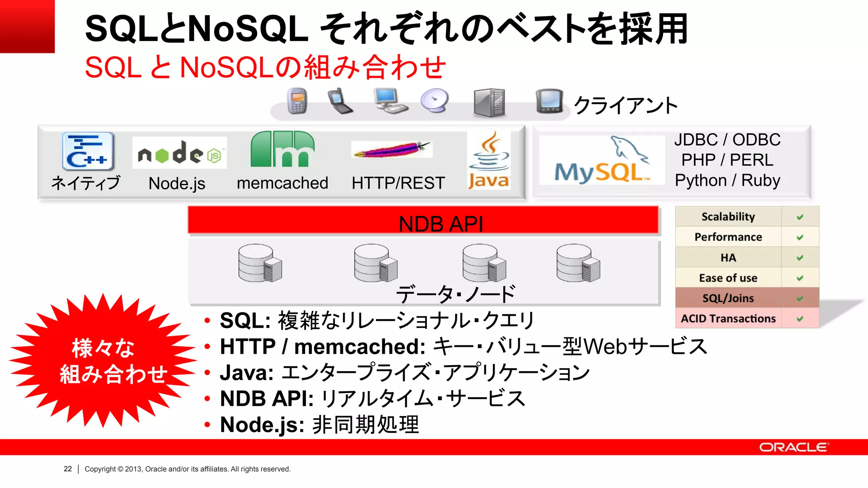The height and width of the screenshot is (488, 868).
Task: Click the second data node database icon
Action: (376, 263)
